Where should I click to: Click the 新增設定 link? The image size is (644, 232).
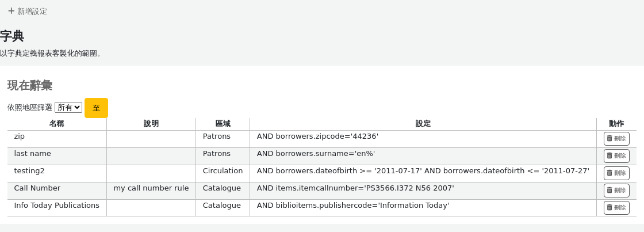coord(28,11)
